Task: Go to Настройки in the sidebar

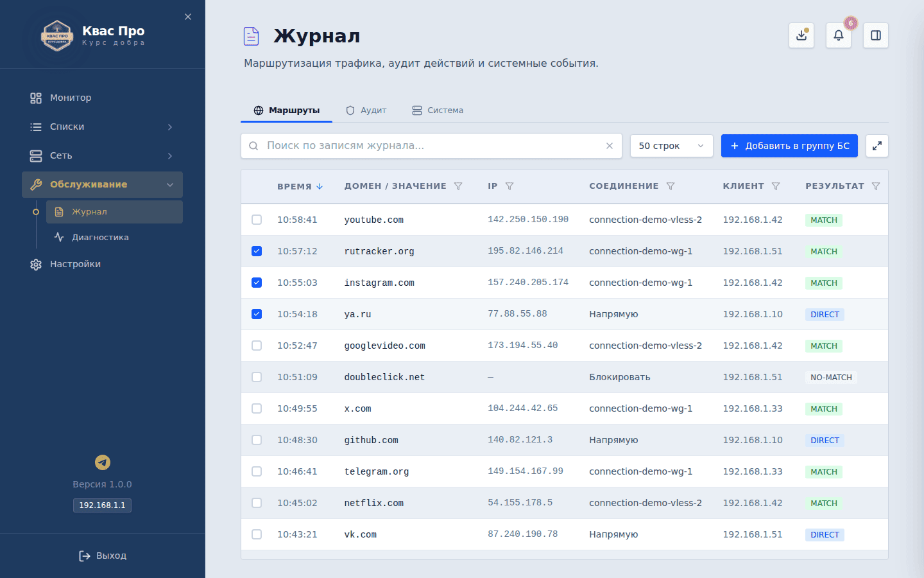Action: coord(103,264)
